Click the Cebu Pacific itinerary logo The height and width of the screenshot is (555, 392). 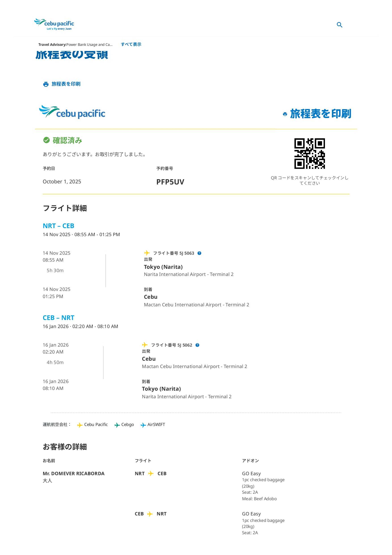[x=72, y=112]
